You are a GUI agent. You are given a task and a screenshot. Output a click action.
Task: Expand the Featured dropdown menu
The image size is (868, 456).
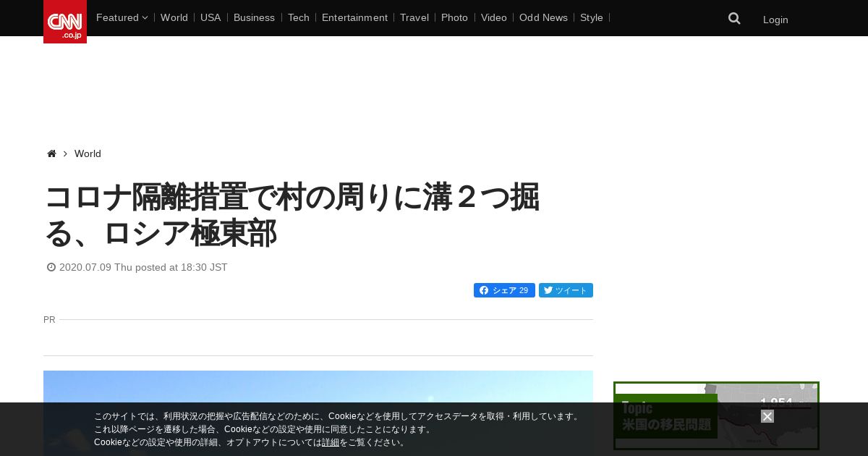(122, 17)
